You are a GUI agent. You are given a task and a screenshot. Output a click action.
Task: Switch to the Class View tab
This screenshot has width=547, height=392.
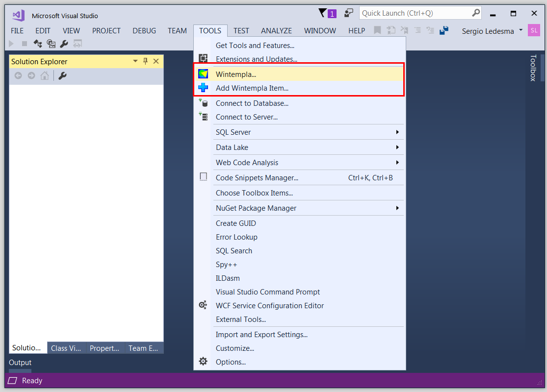(x=66, y=348)
